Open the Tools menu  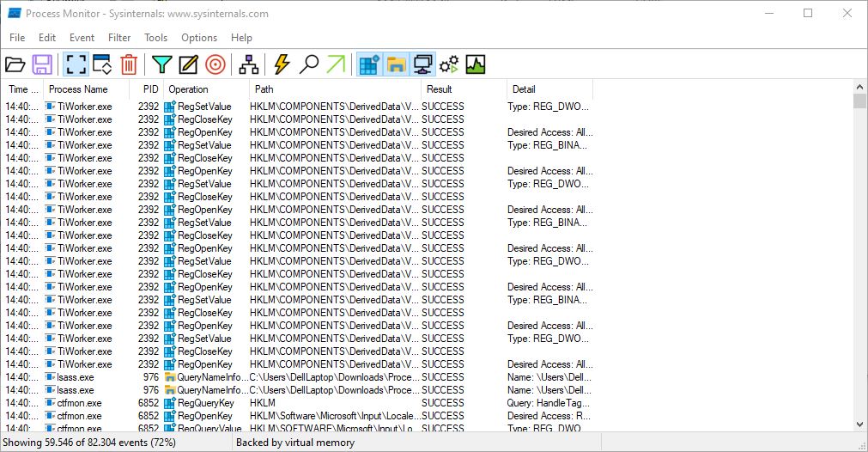tap(155, 38)
